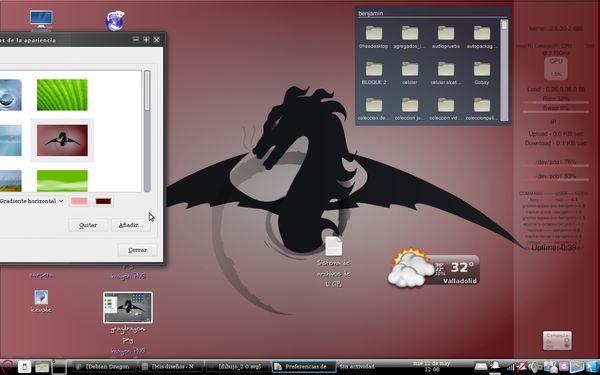Click the weather sun-and-cloud icon
The width and height of the screenshot is (600, 375).
(411, 268)
